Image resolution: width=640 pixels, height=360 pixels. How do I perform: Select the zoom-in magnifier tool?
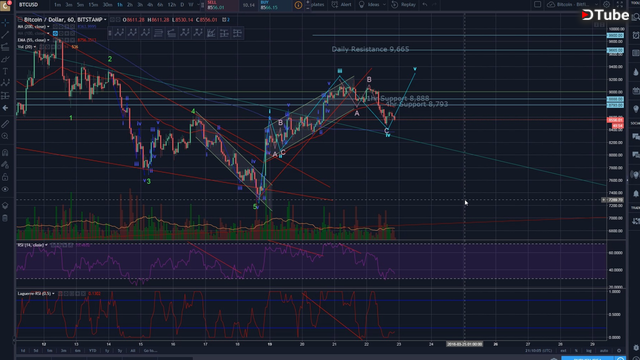pos(5,136)
